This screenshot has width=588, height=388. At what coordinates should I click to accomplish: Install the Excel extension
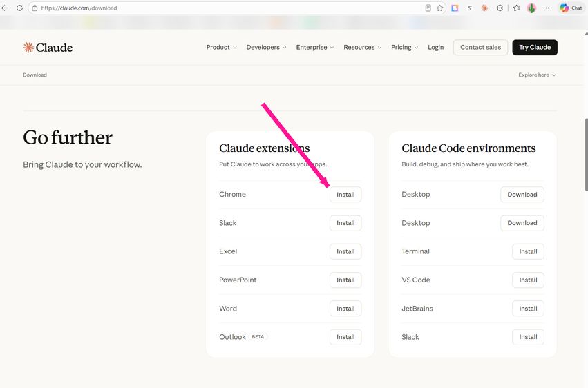[x=345, y=251]
